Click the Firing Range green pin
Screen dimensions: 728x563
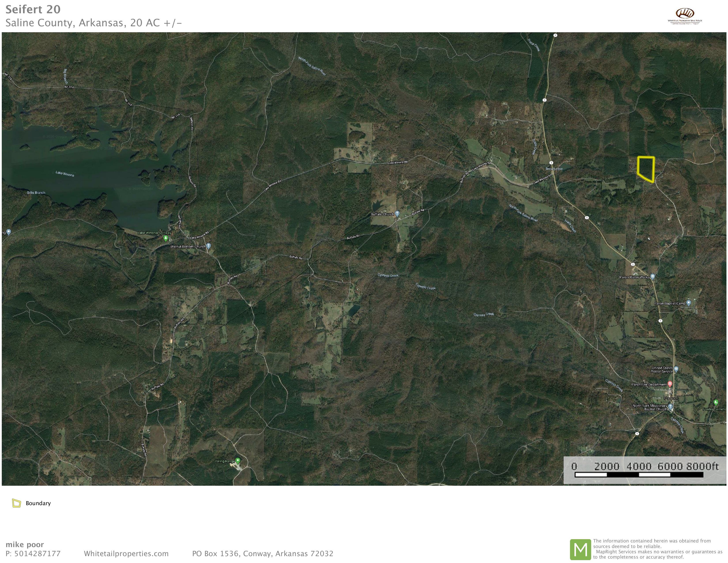(x=238, y=461)
